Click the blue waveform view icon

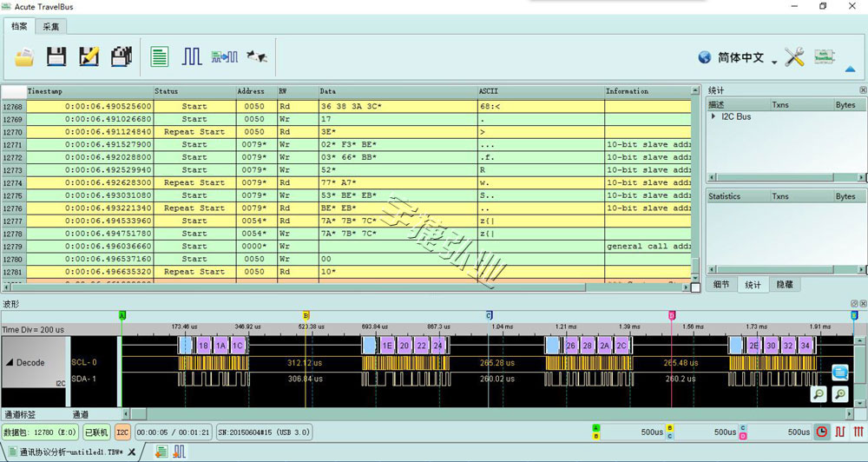(192, 56)
